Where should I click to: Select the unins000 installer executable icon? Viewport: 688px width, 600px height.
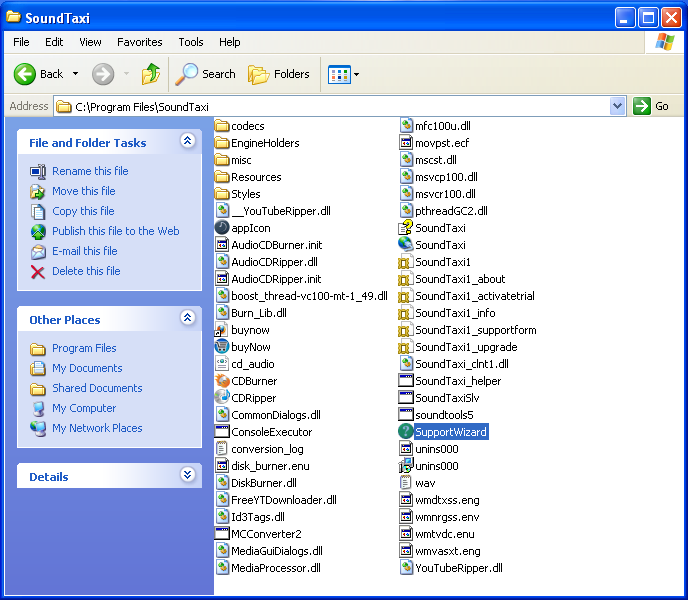406,466
